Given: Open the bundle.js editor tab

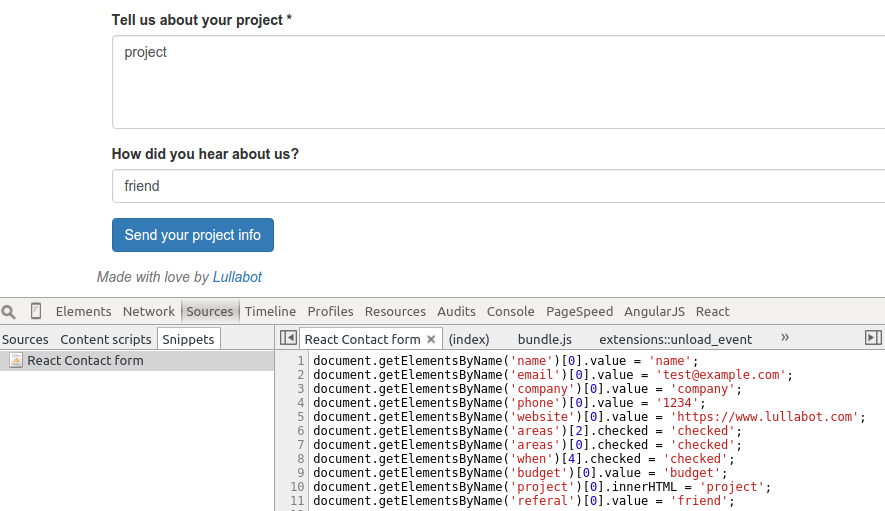Looking at the screenshot, I should pos(545,339).
